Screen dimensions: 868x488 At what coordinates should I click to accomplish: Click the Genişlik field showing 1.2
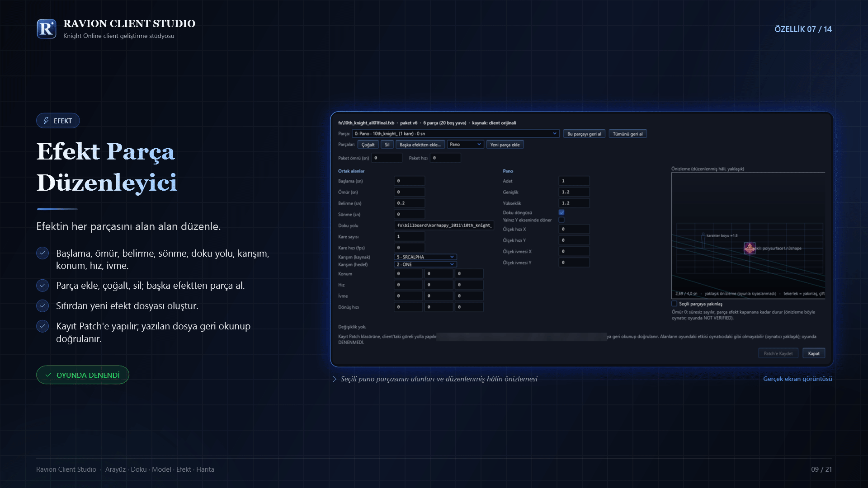574,192
